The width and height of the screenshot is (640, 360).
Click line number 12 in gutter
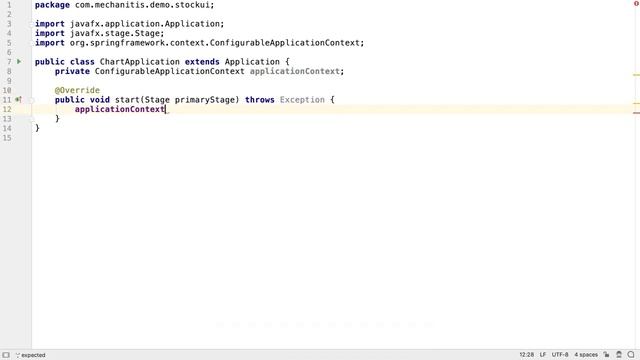[x=7, y=109]
